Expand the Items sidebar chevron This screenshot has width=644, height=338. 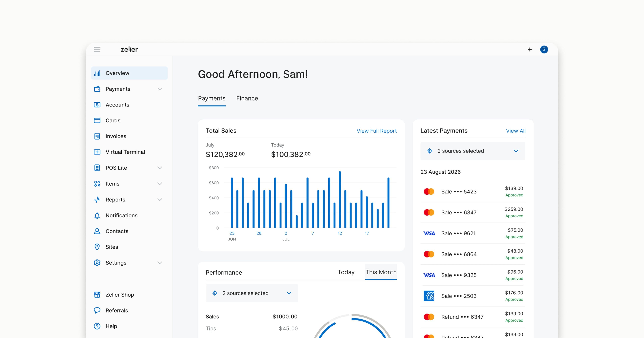[160, 184]
